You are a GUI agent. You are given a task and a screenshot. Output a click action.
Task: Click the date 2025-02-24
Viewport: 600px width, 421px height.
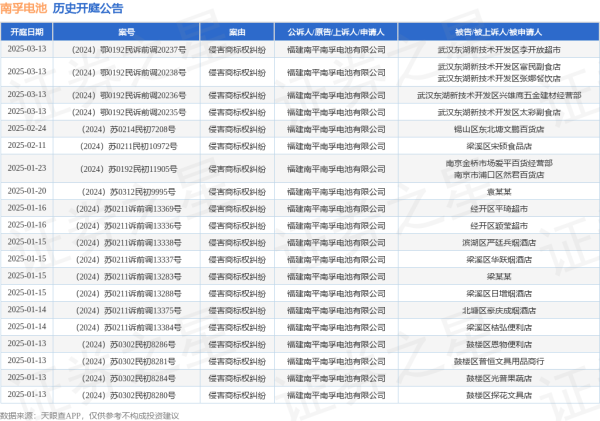(x=27, y=128)
